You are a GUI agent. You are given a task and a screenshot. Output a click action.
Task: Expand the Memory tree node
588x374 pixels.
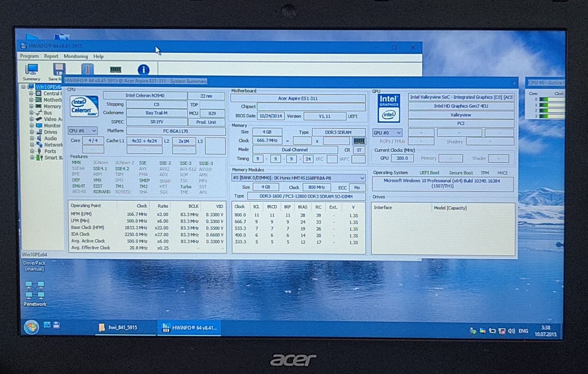31,106
